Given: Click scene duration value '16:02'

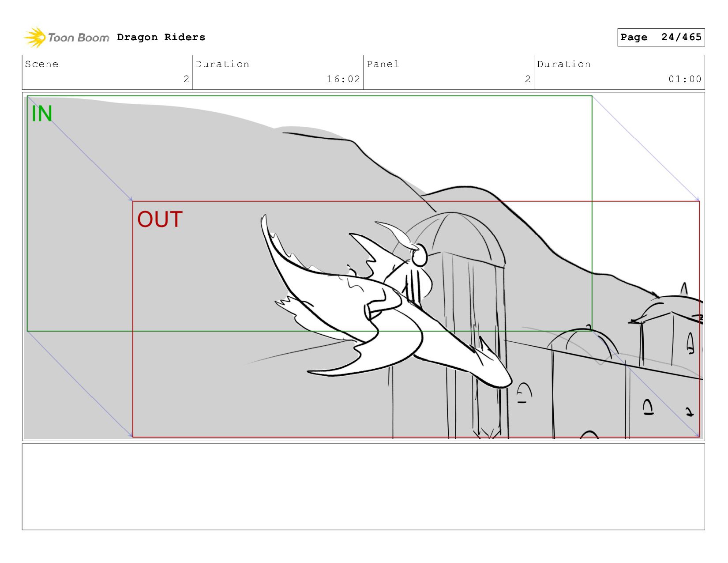Looking at the screenshot, I should pyautogui.click(x=343, y=79).
